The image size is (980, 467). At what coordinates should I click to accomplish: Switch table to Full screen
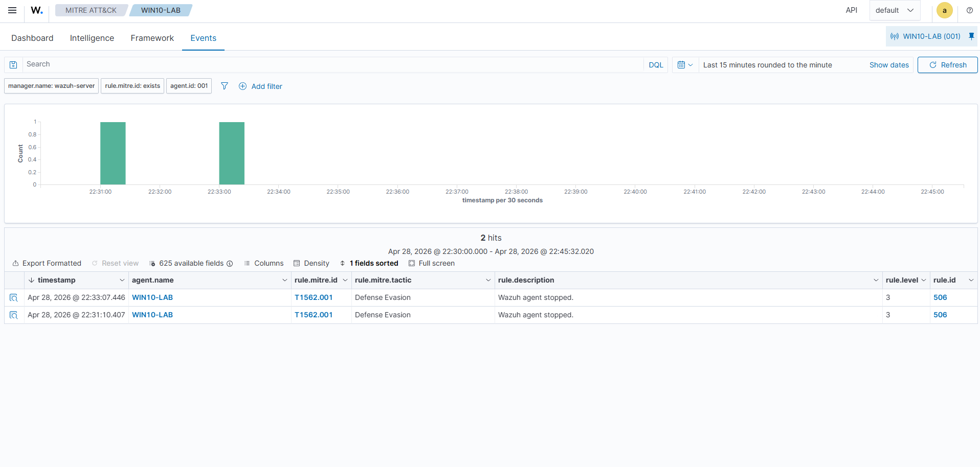[x=432, y=263]
